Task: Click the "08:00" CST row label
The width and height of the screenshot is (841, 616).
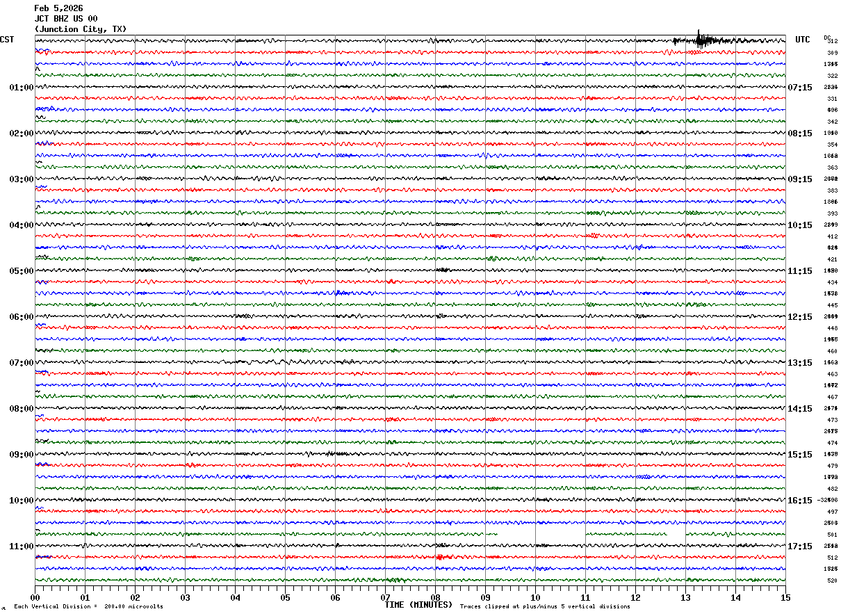Action: coord(22,409)
